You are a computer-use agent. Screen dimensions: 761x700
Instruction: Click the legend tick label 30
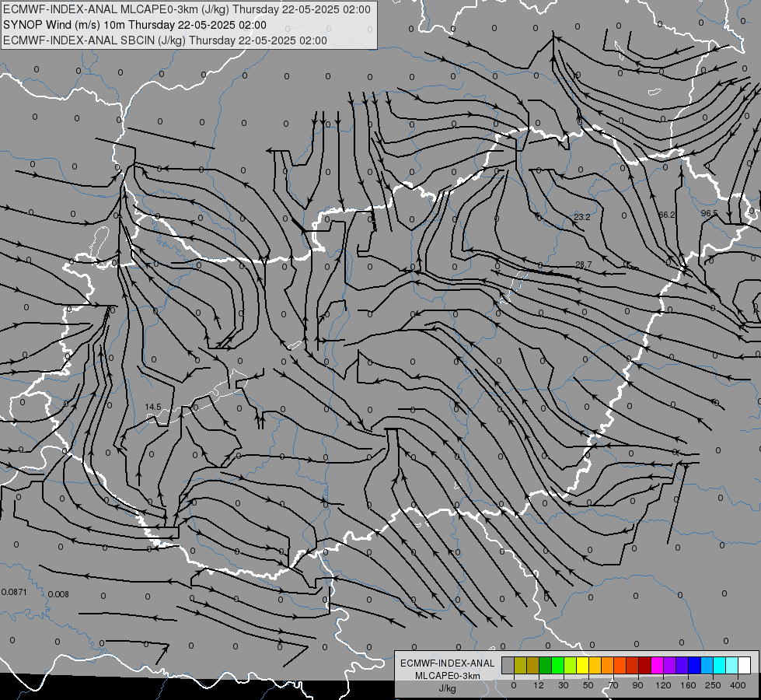tap(564, 685)
